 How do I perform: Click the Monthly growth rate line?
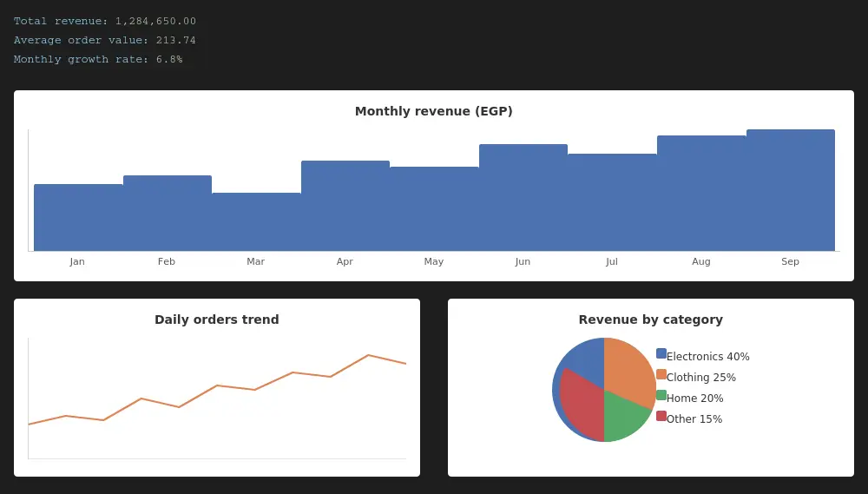click(98, 59)
